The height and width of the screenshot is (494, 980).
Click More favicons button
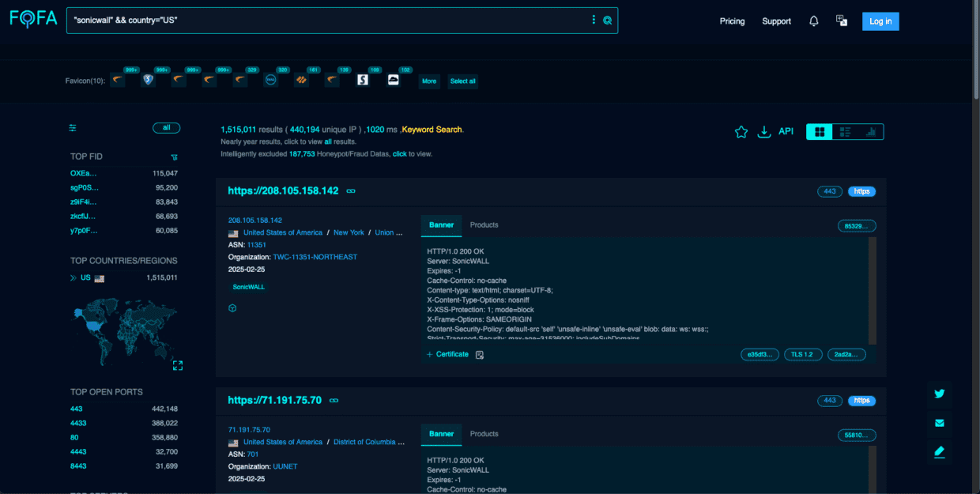(429, 81)
